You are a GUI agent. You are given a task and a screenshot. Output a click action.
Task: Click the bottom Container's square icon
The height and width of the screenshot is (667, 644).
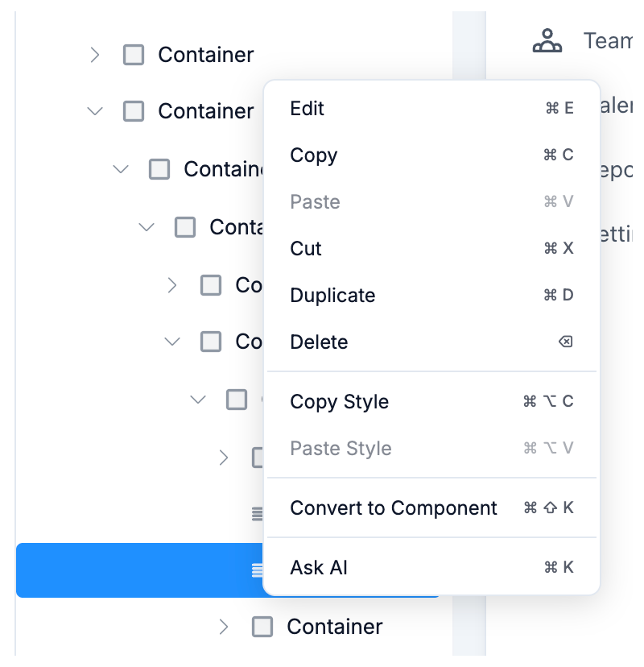click(x=262, y=627)
